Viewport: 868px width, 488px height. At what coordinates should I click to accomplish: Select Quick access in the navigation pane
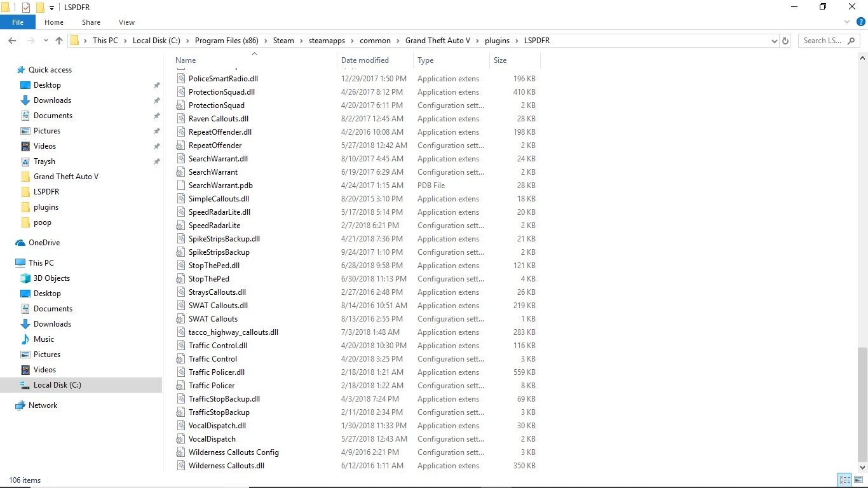coord(50,70)
